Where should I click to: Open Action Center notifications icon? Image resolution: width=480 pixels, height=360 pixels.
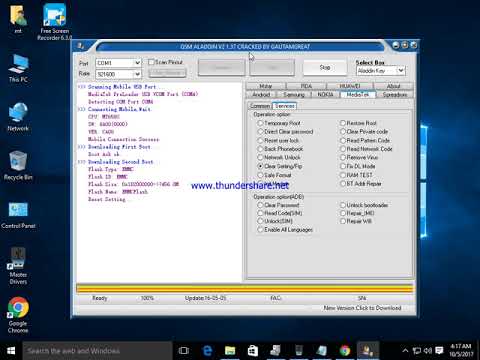(x=439, y=350)
